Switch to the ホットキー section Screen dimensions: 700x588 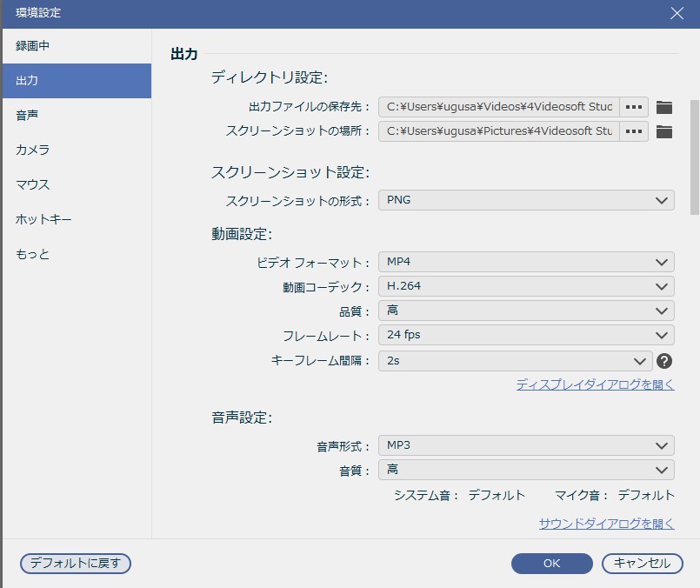[x=76, y=219]
